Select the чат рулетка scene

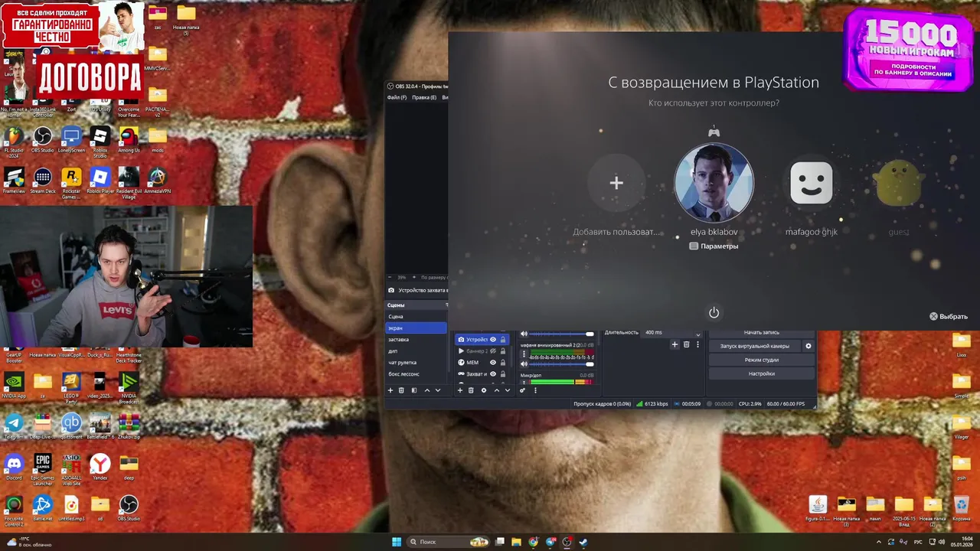pos(416,362)
